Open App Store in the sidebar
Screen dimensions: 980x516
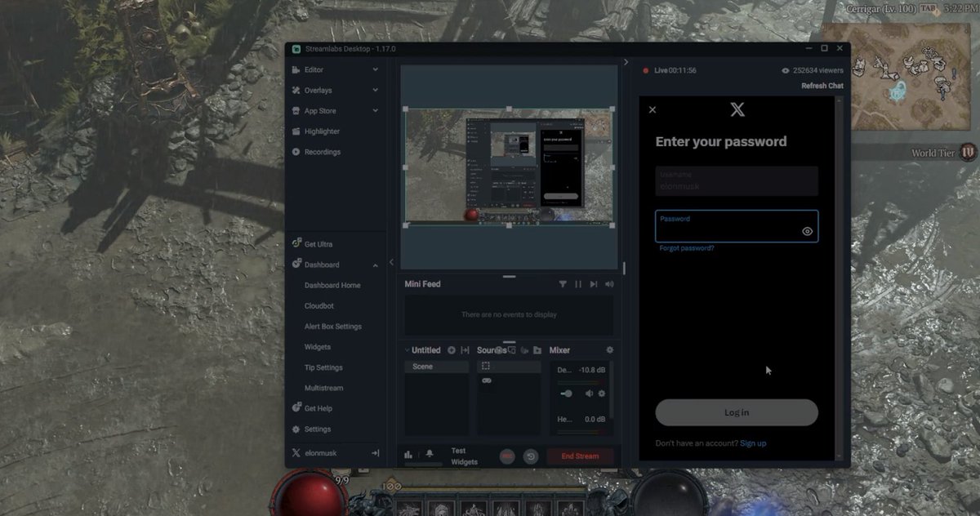tap(320, 111)
